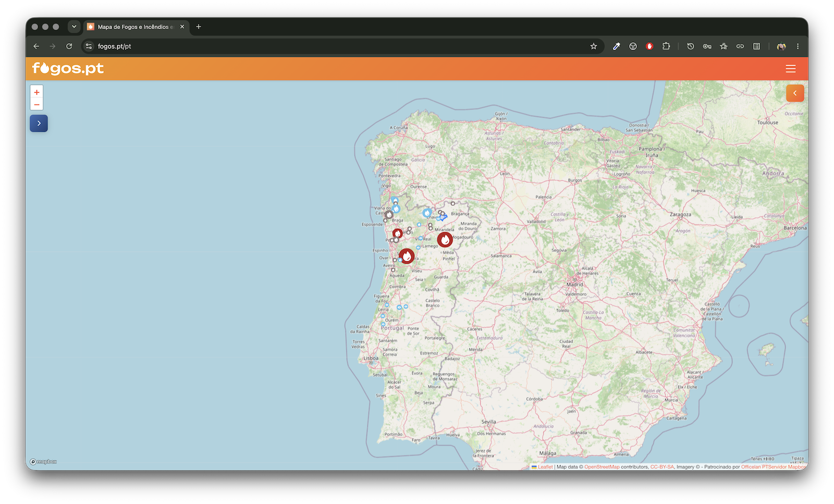834x504 pixels.
Task: Open the large red fire marker northwest of Viseu
Action: tap(407, 256)
